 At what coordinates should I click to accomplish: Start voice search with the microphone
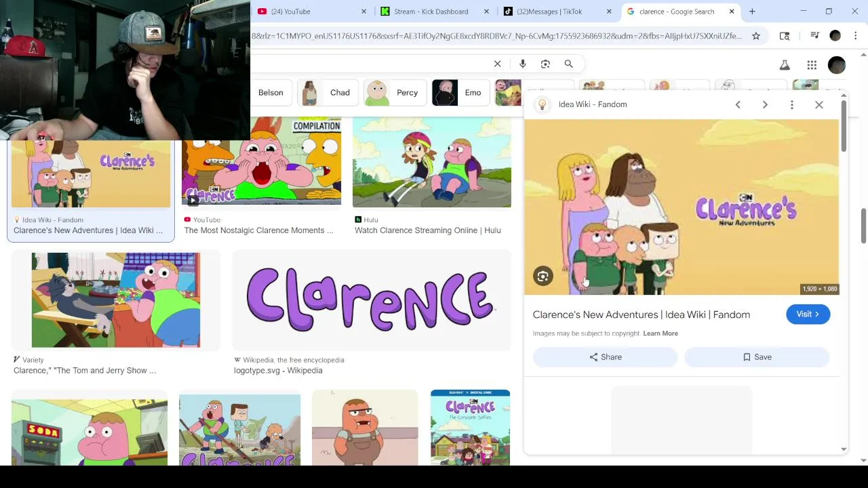tap(522, 64)
